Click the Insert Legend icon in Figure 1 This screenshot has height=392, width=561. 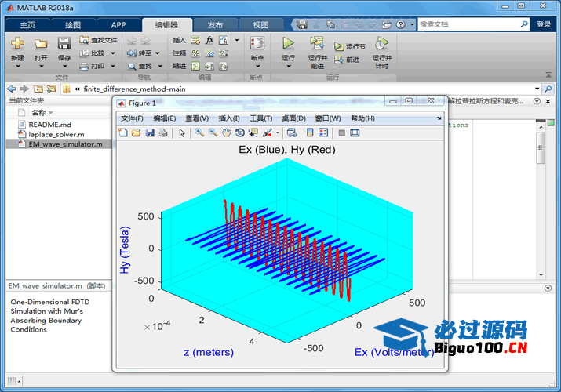coord(323,132)
